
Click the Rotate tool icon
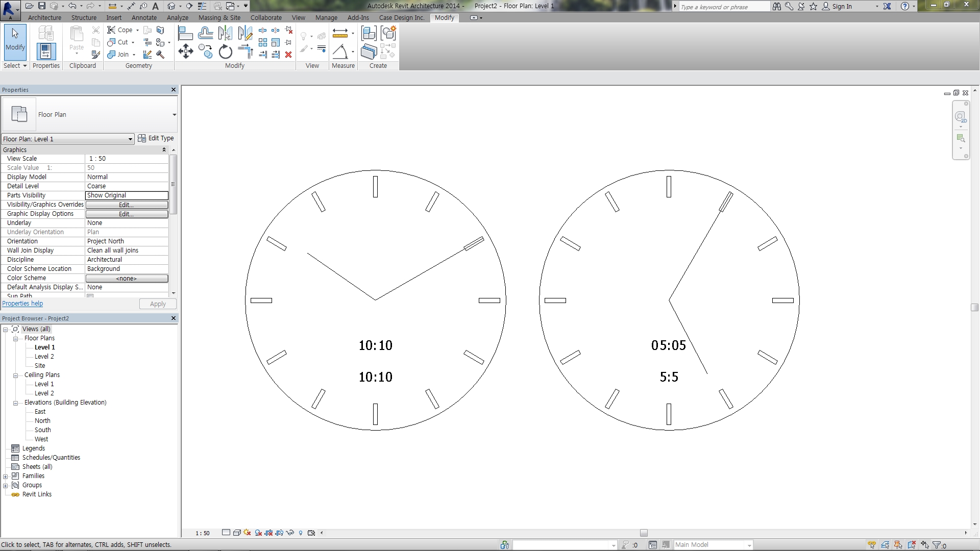[225, 52]
